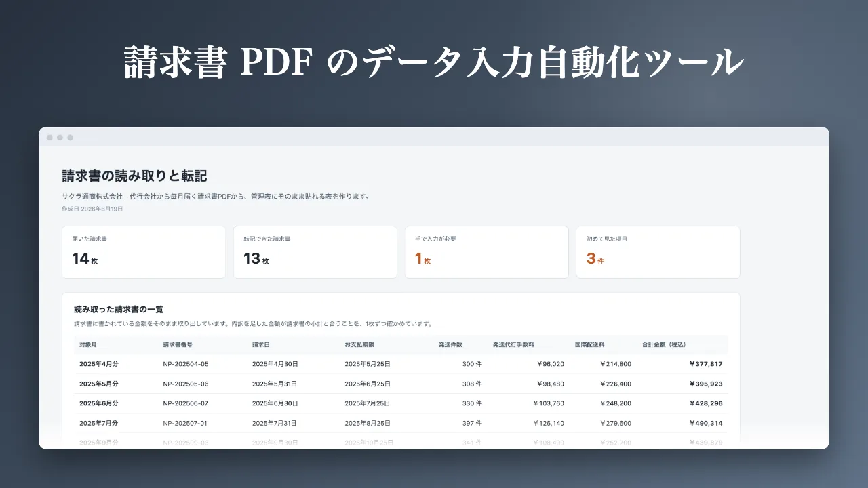This screenshot has width=868, height=488.
Task: Select the 2025年5月分 row label
Action: pyautogui.click(x=99, y=384)
